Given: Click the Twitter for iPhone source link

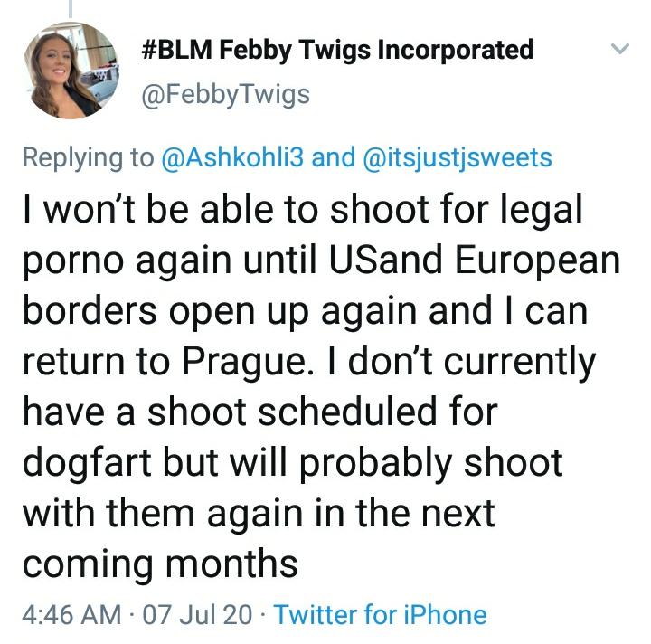Looking at the screenshot, I should point(380,615).
